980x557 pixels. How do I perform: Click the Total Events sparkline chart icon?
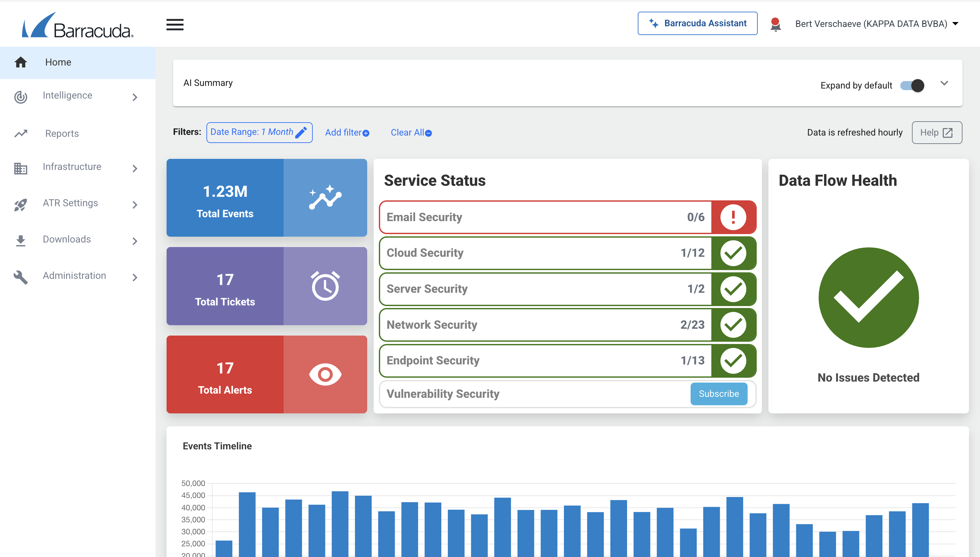(325, 197)
